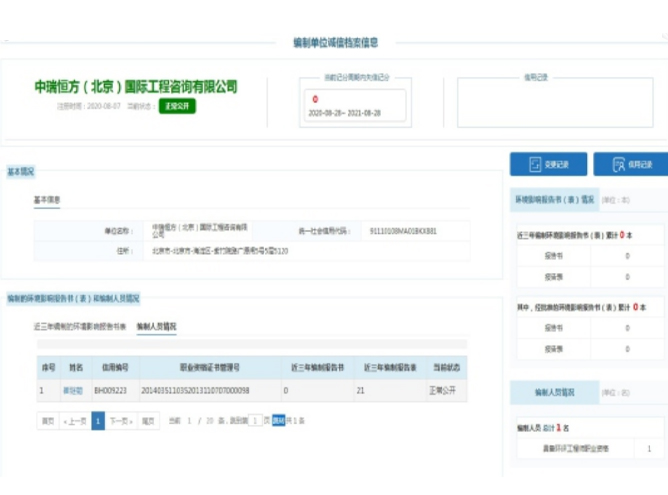This screenshot has height=495, width=668.
Task: Jump to 尾页 last page
Action: point(148,422)
